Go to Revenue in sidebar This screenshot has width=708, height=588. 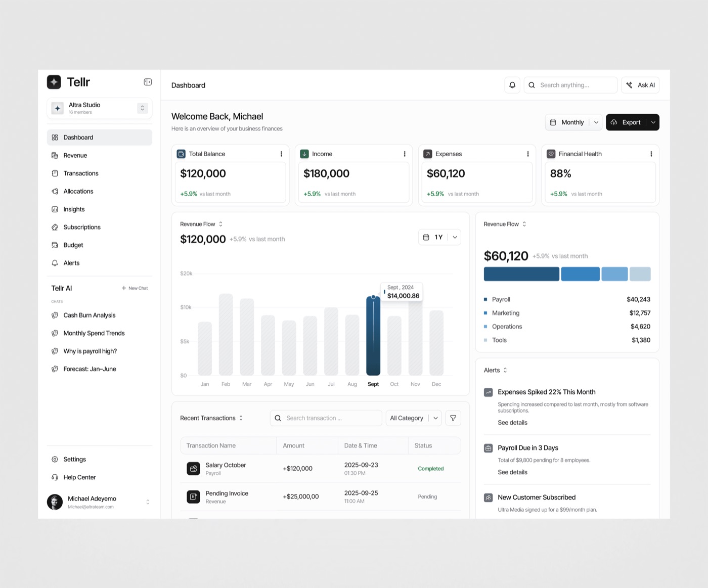coord(100,155)
